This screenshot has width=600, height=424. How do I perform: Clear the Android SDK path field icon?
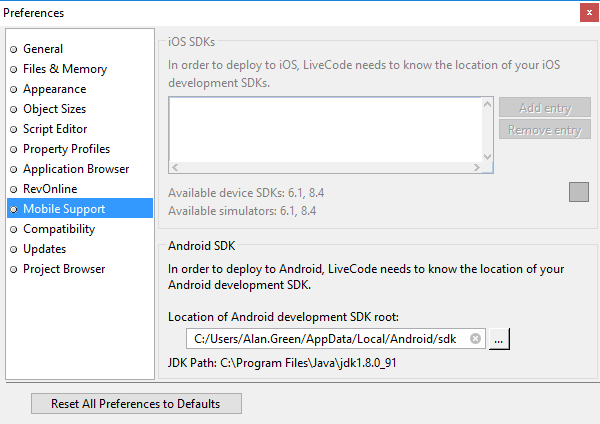click(475, 339)
